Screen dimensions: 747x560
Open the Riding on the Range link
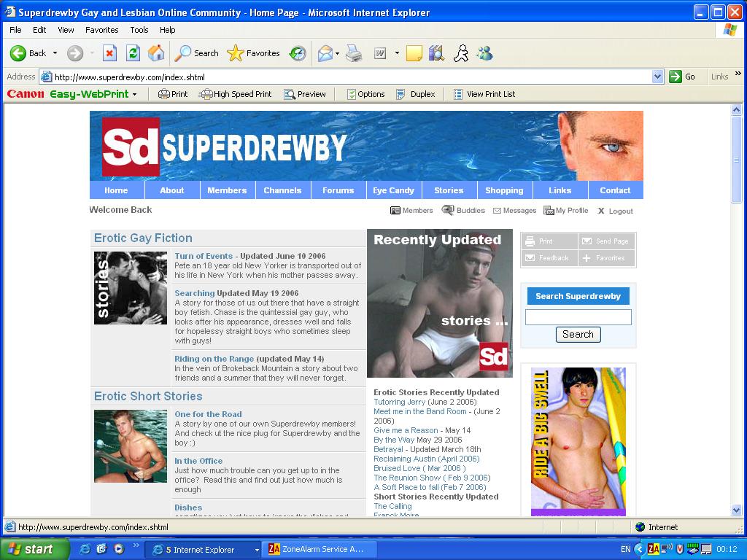click(214, 359)
